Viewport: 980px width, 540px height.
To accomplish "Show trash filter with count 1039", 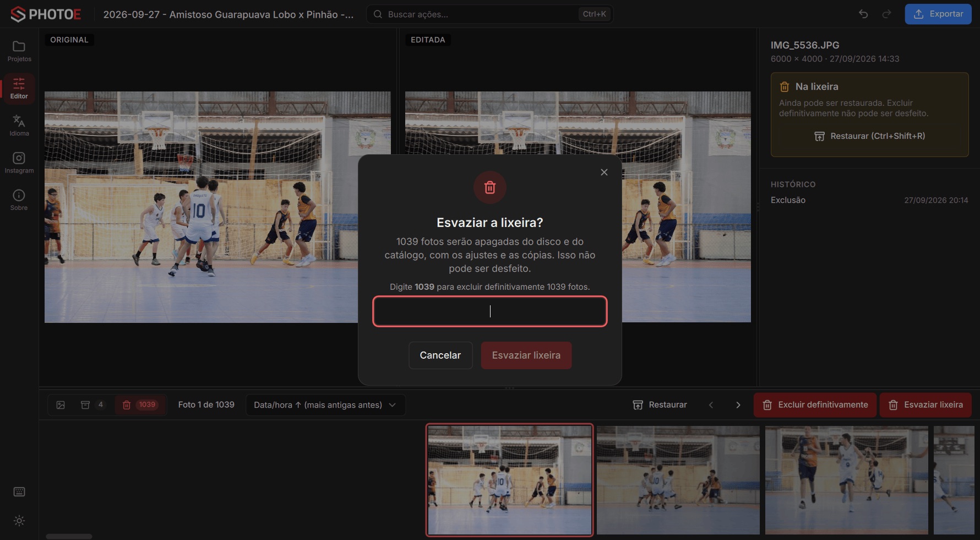I will click(x=140, y=405).
